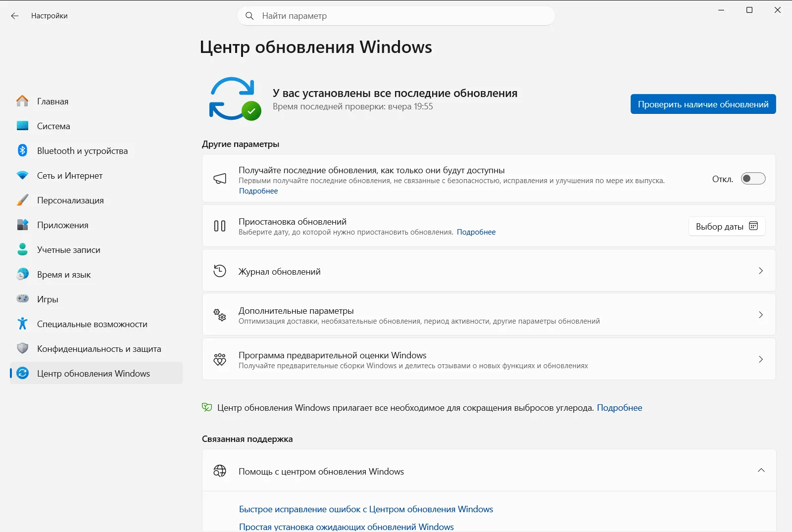The image size is (792, 532).
Task: Click the Система monitor icon
Action: point(22,126)
